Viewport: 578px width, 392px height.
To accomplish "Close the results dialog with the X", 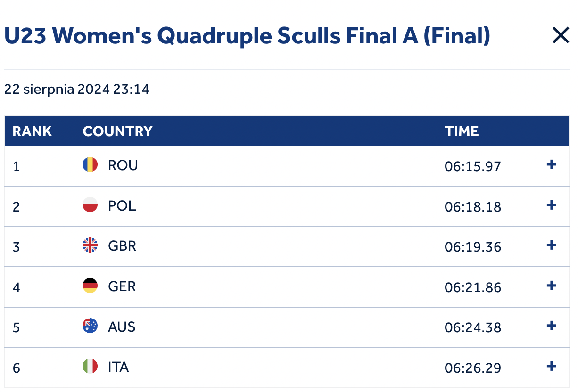I will [x=561, y=35].
